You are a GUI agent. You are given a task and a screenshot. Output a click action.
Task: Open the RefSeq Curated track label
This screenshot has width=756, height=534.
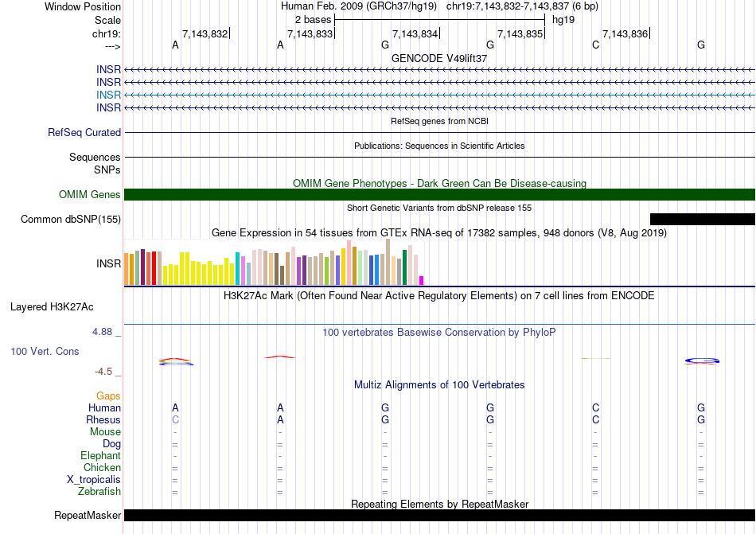click(84, 133)
